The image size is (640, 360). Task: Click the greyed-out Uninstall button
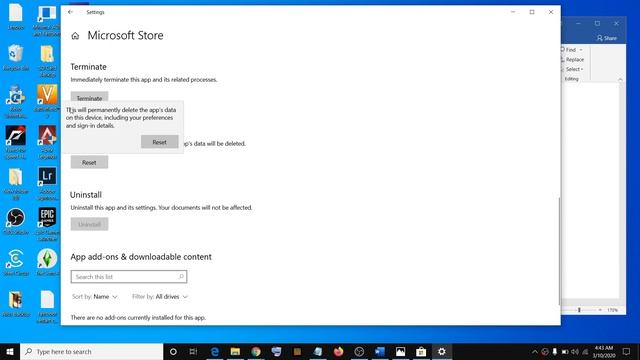click(x=89, y=224)
